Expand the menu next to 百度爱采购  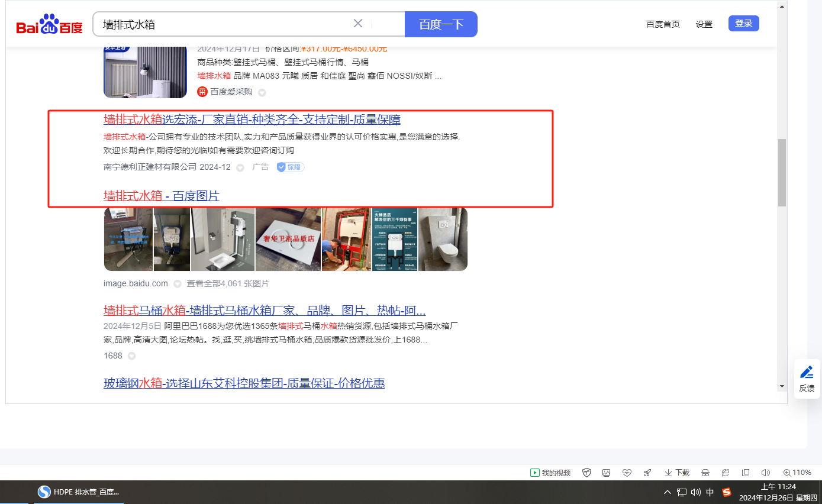click(262, 92)
